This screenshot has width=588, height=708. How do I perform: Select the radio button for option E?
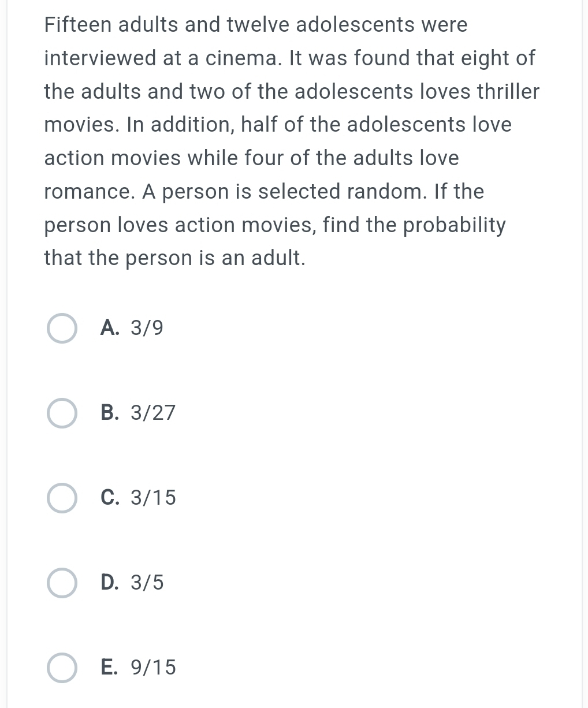pos(62,668)
